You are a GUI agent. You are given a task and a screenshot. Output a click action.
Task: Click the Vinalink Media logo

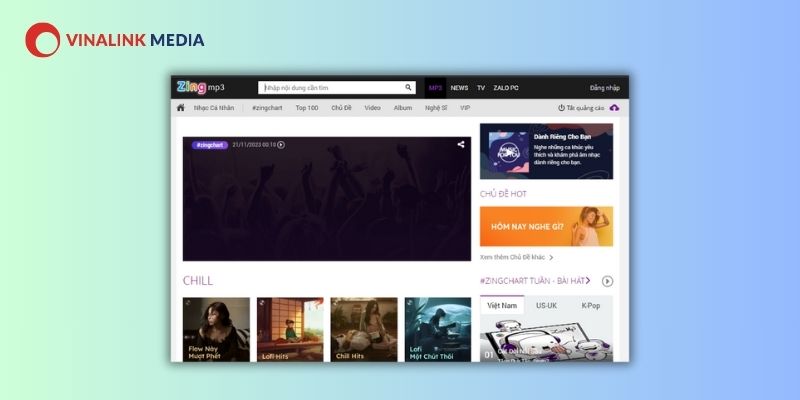point(115,40)
